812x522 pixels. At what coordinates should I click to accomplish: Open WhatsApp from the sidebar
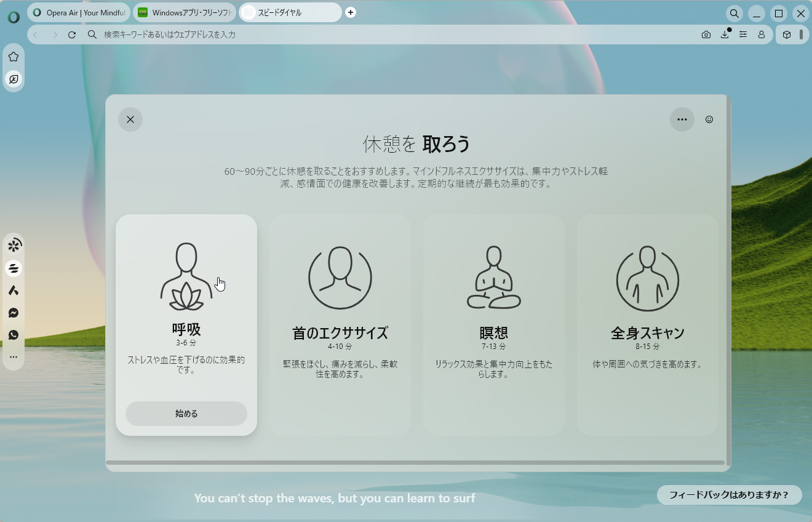point(14,334)
